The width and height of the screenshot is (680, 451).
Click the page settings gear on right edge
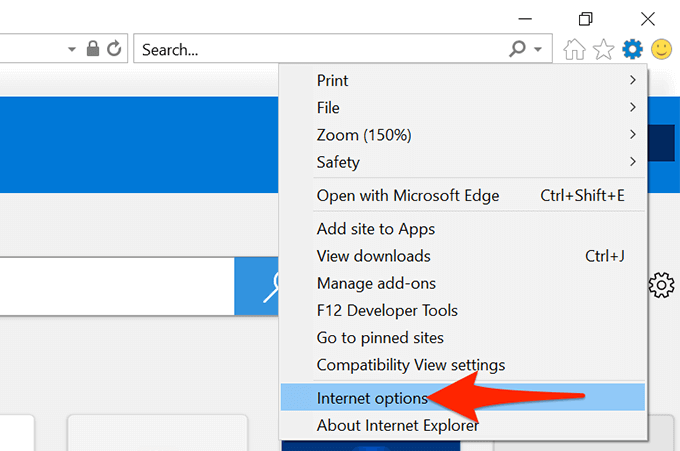click(661, 285)
